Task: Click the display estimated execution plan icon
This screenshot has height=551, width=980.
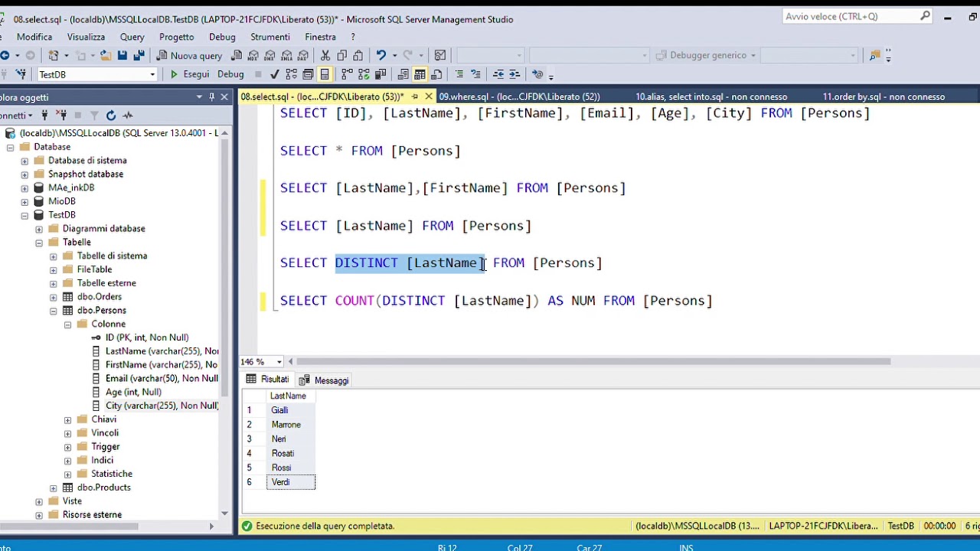Action: point(291,74)
